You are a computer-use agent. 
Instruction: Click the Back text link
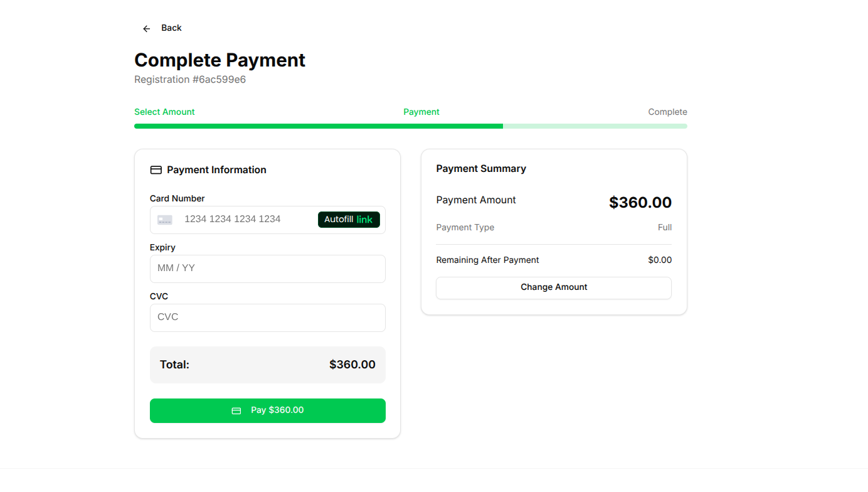(x=171, y=28)
